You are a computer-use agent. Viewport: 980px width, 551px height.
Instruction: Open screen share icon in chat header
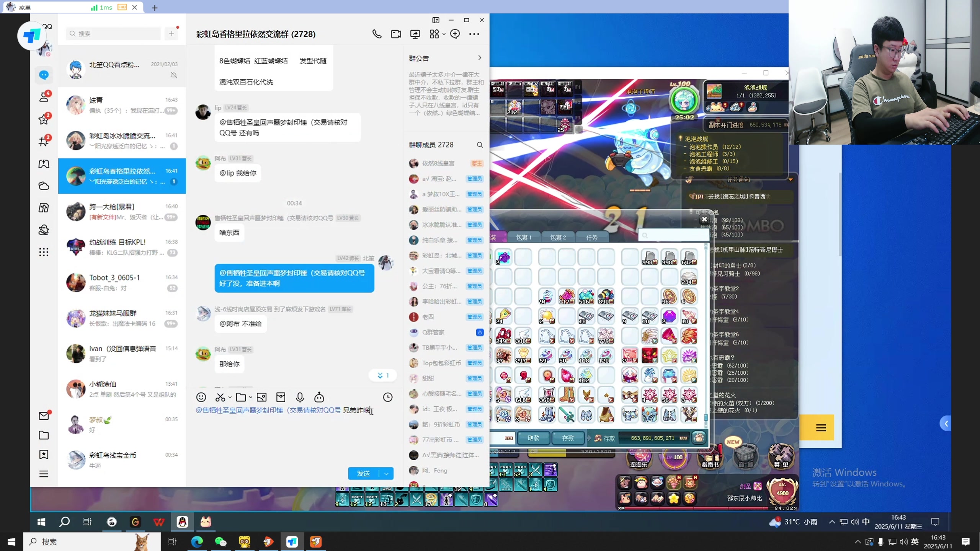(x=415, y=34)
